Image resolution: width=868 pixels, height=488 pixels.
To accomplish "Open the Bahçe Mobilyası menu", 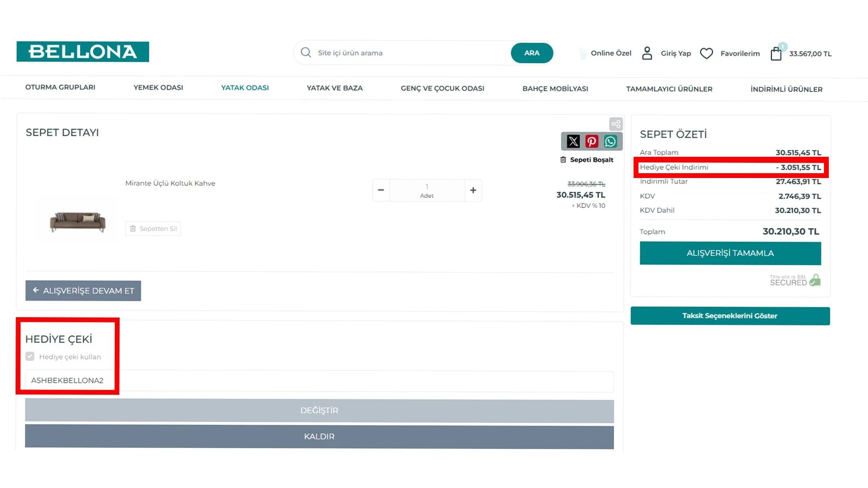I will (x=555, y=89).
